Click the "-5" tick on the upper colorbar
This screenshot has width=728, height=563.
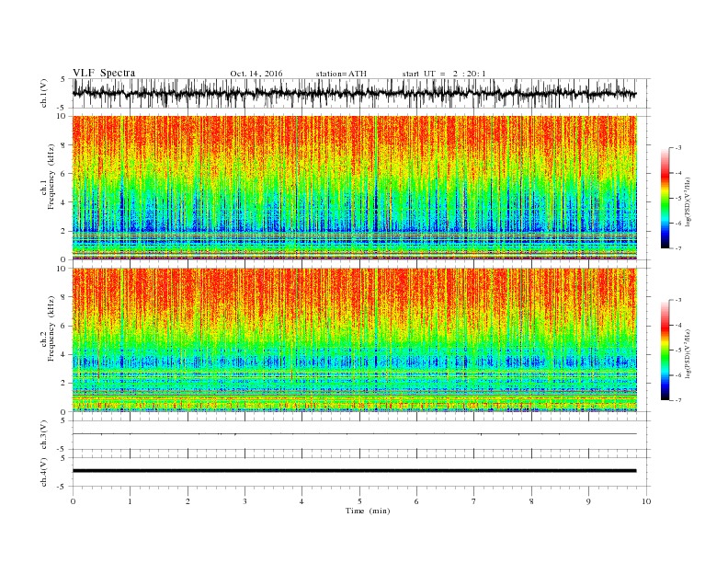(678, 199)
